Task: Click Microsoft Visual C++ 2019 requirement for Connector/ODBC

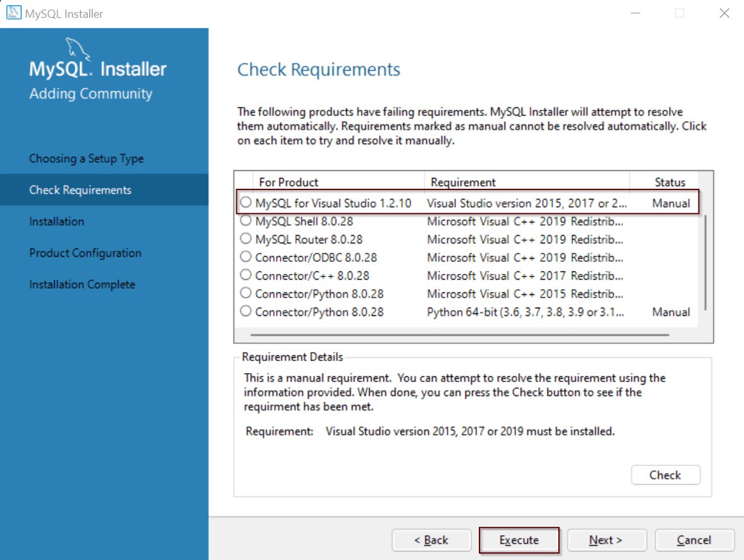Action: click(525, 257)
